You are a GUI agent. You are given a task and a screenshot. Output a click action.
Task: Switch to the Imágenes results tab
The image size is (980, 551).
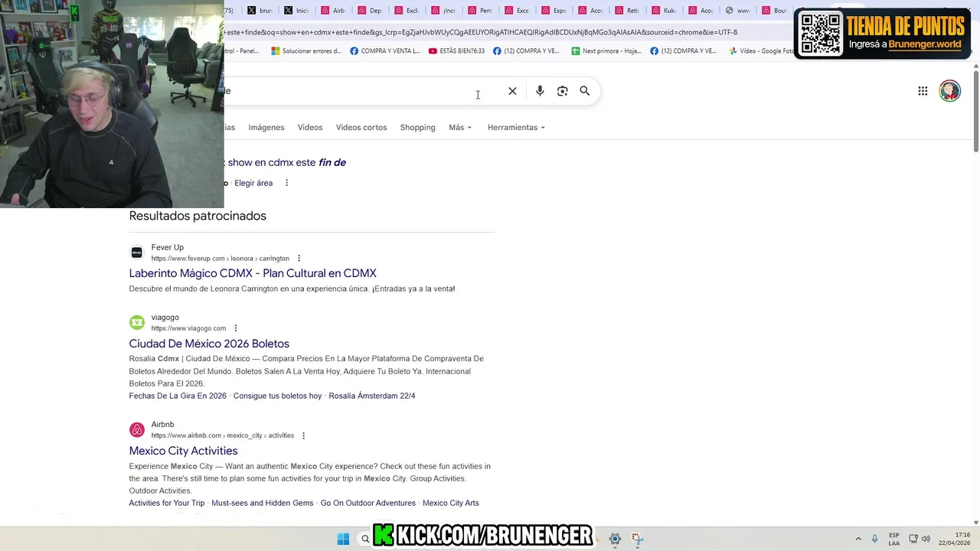(266, 128)
